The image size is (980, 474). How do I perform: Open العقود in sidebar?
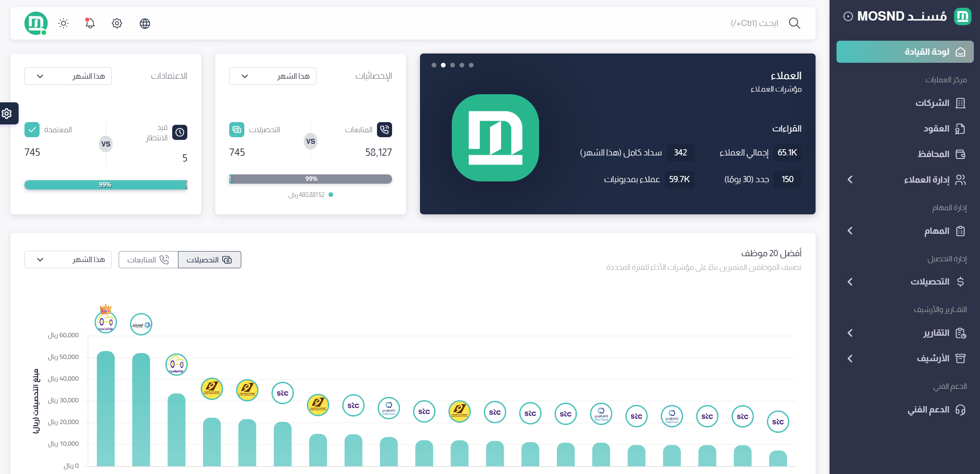coord(905,129)
